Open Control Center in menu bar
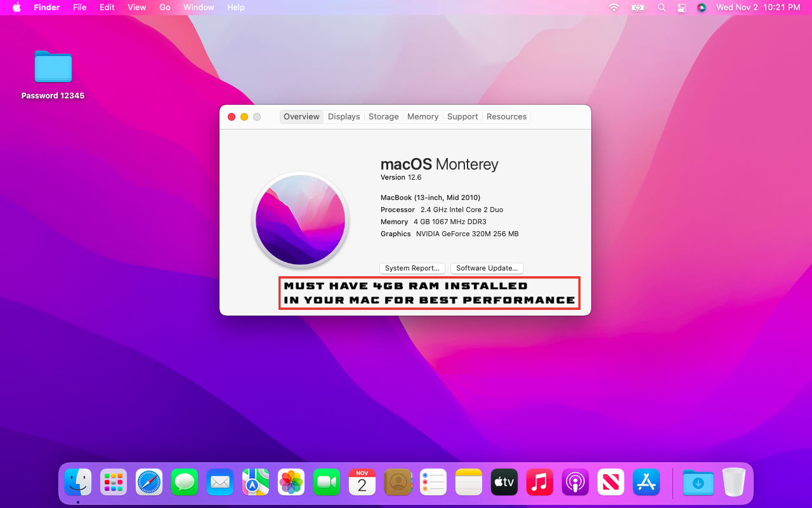Image resolution: width=812 pixels, height=508 pixels. pyautogui.click(x=682, y=8)
